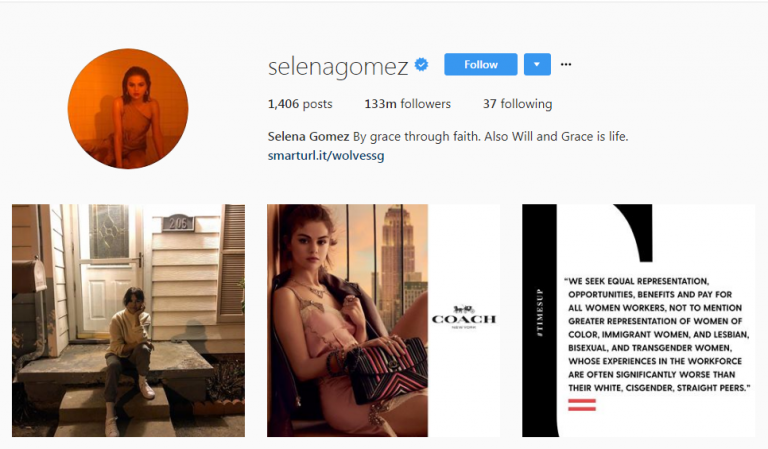Image resolution: width=768 pixels, height=449 pixels.
Task: Open the #TIMESUP quote post
Action: [x=638, y=320]
